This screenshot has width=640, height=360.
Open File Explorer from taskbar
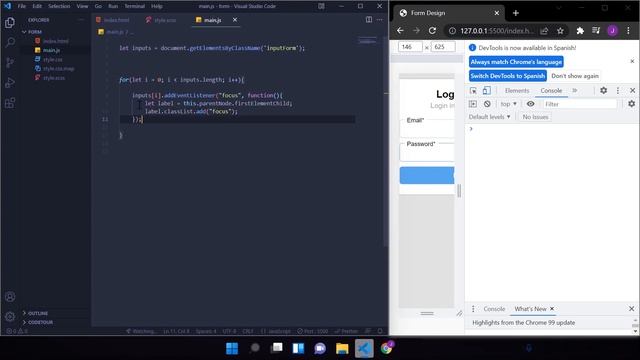(342, 348)
